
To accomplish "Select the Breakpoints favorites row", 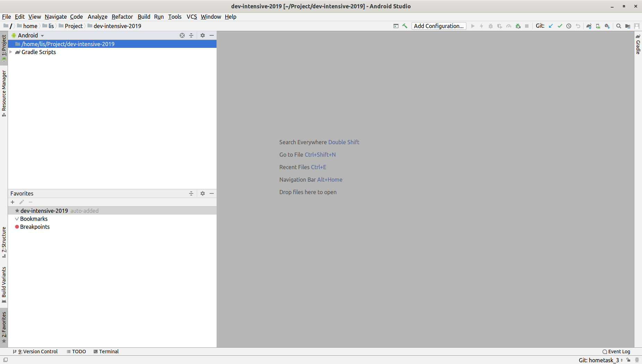I will point(112,227).
